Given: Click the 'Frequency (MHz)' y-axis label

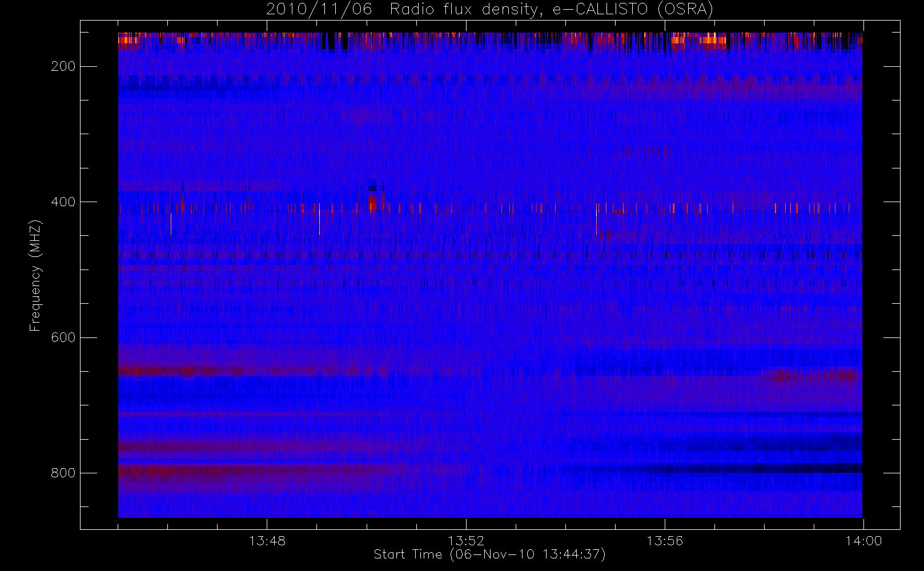Looking at the screenshot, I should [35, 275].
